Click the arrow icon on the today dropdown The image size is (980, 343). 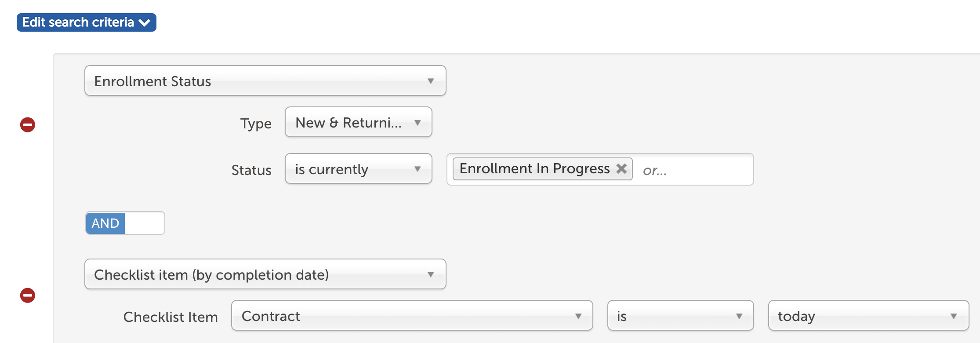point(954,316)
